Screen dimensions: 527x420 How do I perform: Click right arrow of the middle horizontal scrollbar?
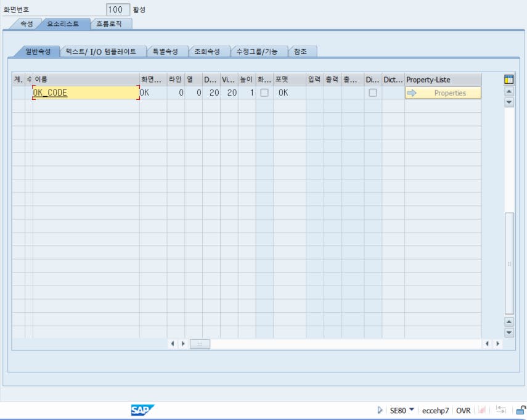[183, 344]
